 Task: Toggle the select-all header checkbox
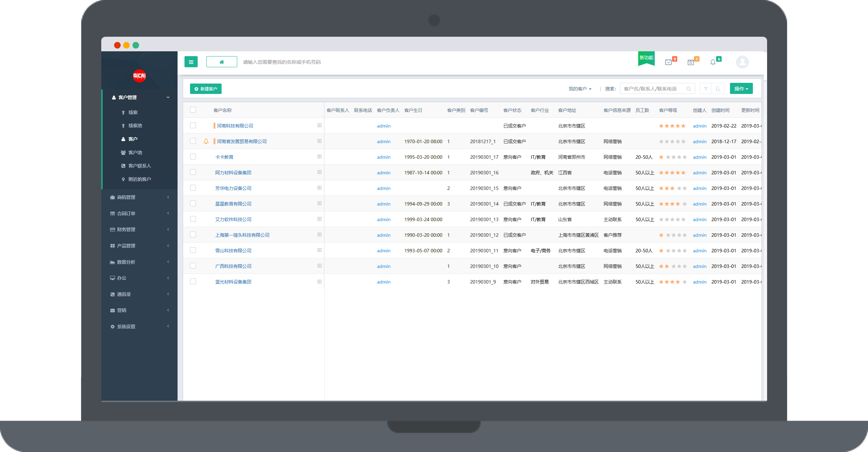pos(193,110)
